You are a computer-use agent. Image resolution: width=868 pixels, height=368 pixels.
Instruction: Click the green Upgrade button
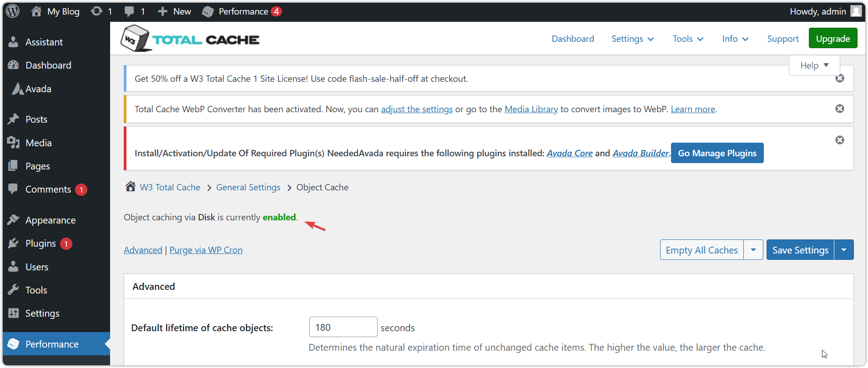[833, 38]
